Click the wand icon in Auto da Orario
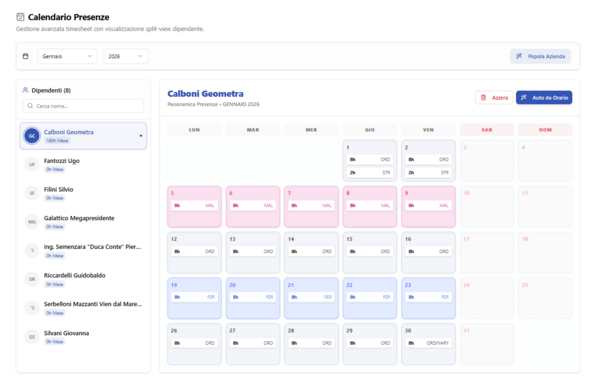This screenshot has width=600, height=386. [x=523, y=98]
